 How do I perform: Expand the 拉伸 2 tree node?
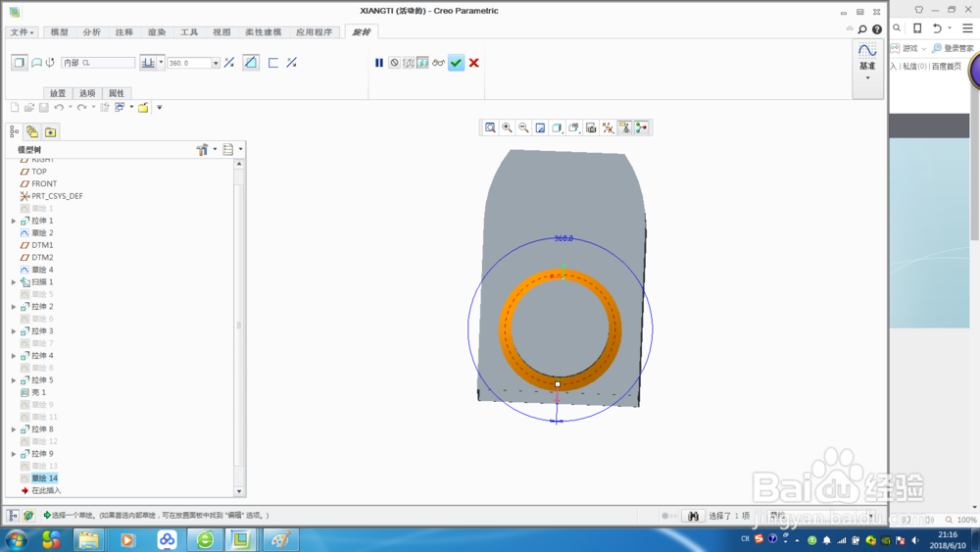pyautogui.click(x=14, y=306)
